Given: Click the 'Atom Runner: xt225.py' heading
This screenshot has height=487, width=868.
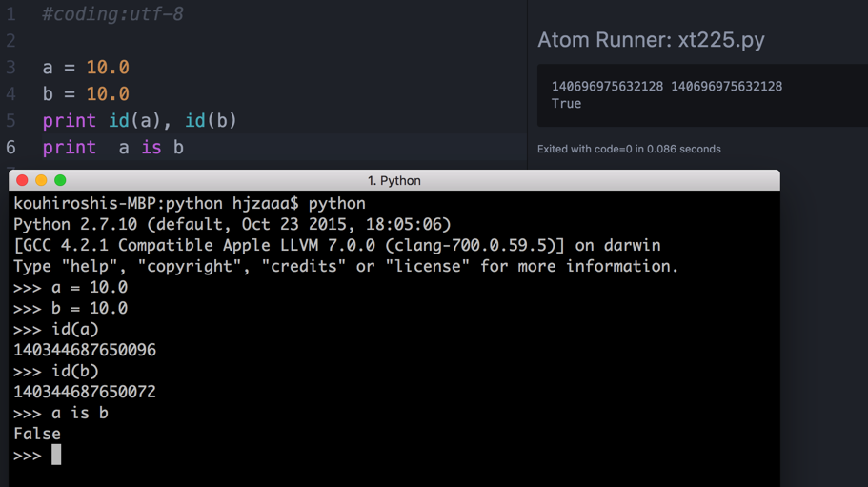Looking at the screenshot, I should [x=651, y=40].
